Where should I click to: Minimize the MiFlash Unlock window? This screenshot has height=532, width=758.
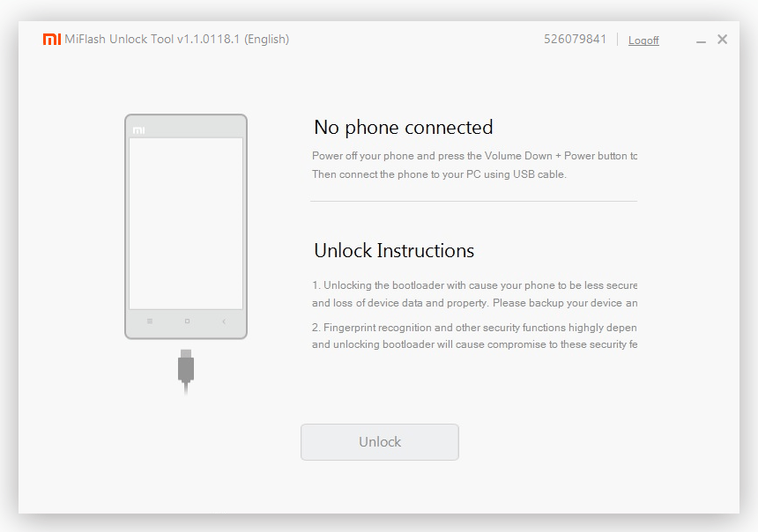(x=701, y=41)
